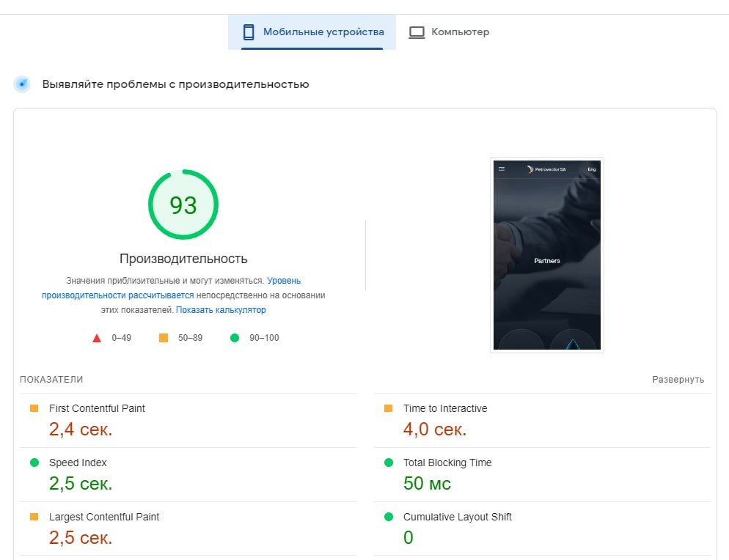Click the 4,0 сек. value
Image resolution: width=729 pixels, height=560 pixels.
click(x=435, y=430)
